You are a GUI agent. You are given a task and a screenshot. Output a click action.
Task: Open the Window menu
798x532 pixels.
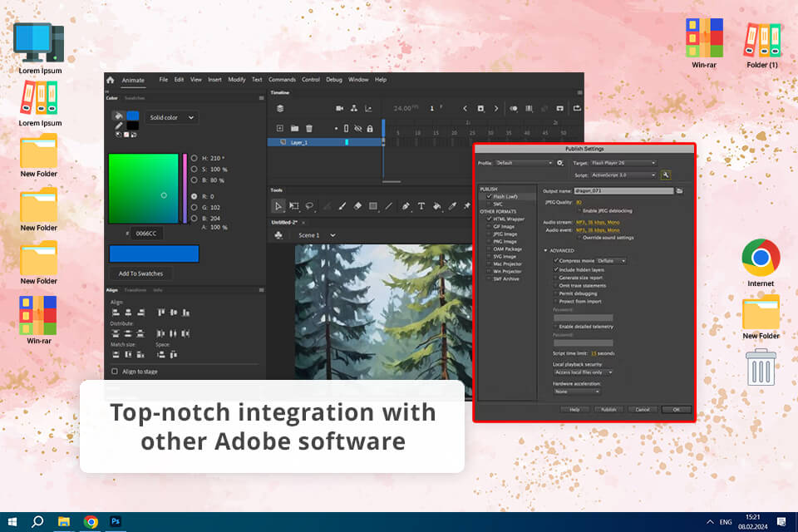358,80
